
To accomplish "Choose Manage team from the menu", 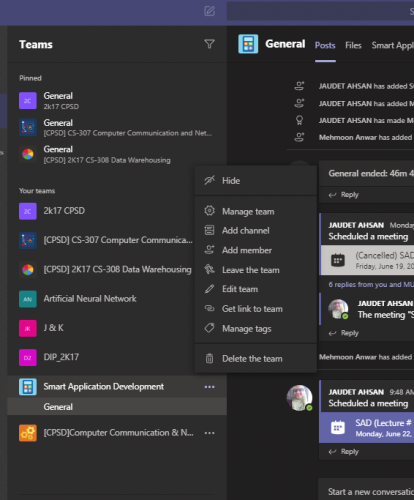I will 255,211.
